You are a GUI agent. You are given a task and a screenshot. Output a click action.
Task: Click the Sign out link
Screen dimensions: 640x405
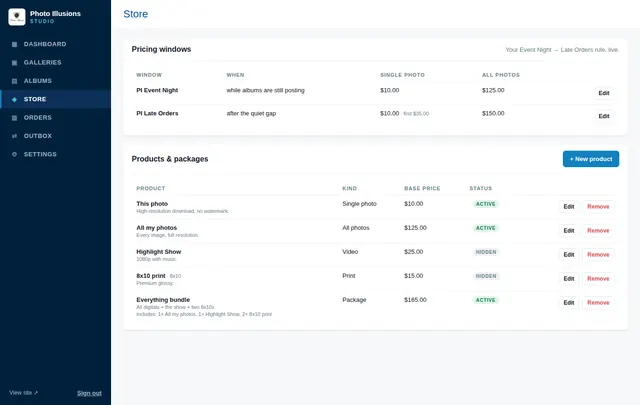(89, 393)
